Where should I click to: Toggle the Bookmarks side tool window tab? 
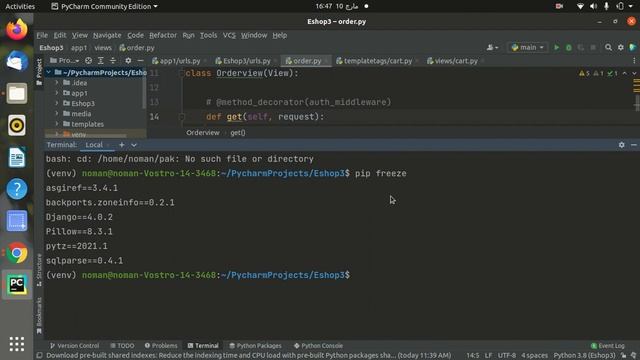(x=39, y=315)
